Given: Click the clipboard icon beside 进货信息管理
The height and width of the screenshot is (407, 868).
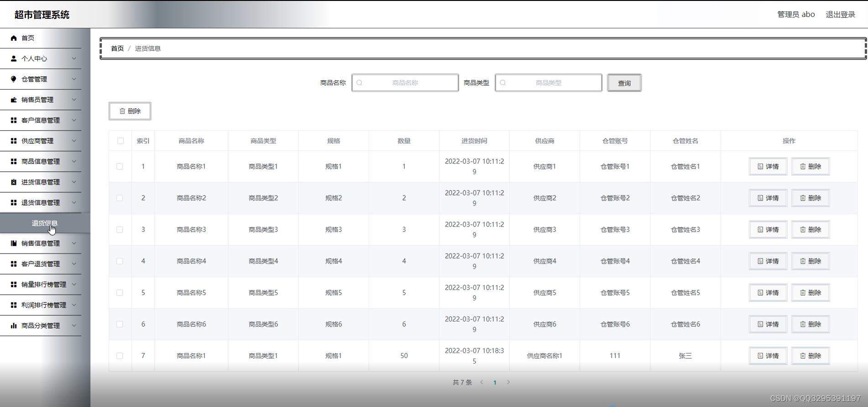Looking at the screenshot, I should [x=14, y=182].
